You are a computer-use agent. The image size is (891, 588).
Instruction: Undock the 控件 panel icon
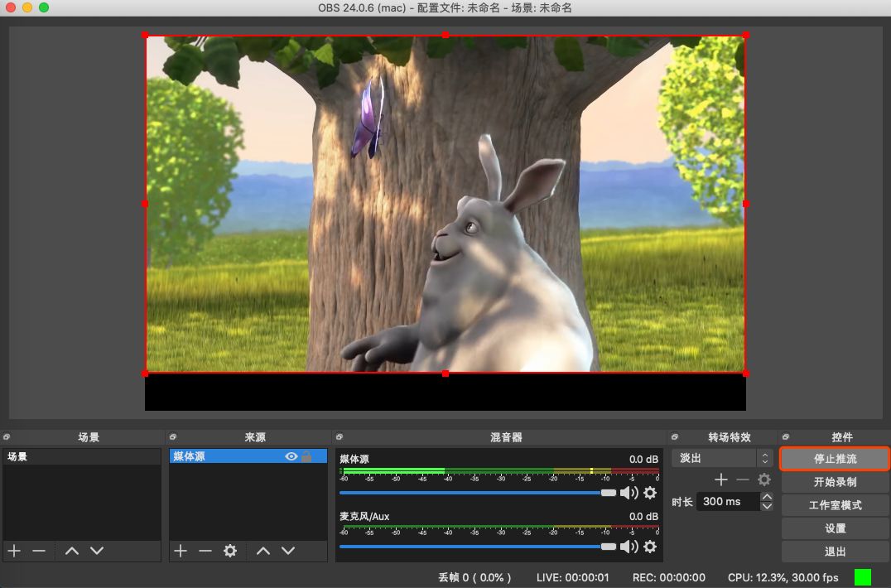click(x=786, y=437)
